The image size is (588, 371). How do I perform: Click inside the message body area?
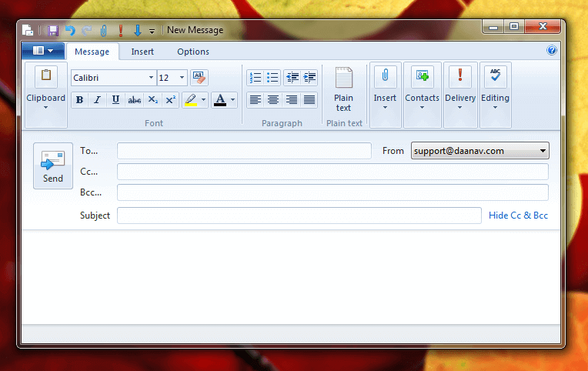291,277
